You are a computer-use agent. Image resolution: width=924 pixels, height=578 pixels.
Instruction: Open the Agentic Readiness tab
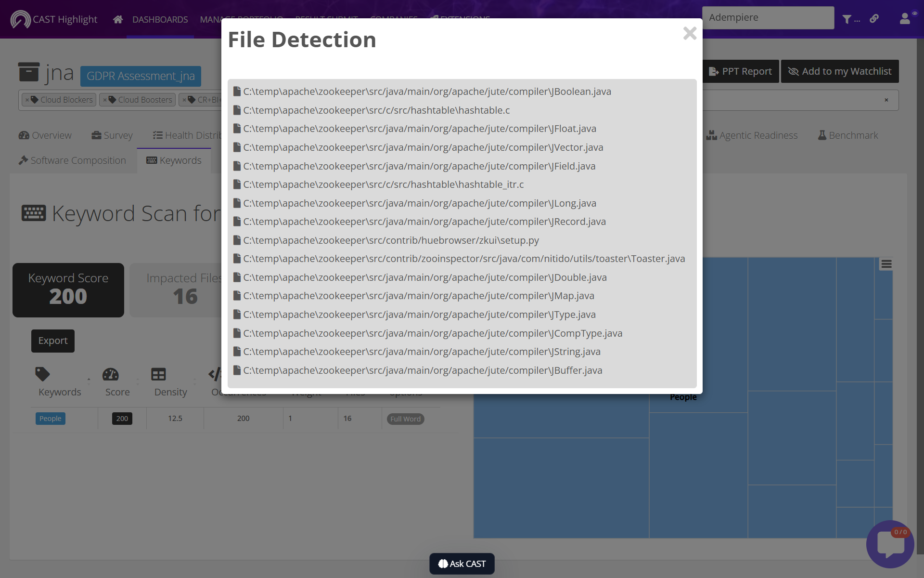tap(752, 135)
